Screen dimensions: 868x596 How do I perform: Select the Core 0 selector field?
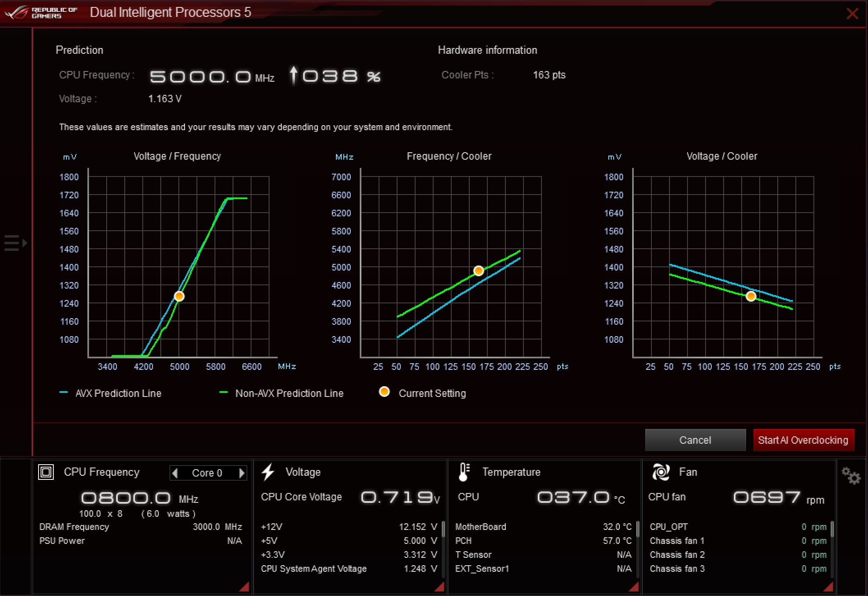(x=208, y=473)
